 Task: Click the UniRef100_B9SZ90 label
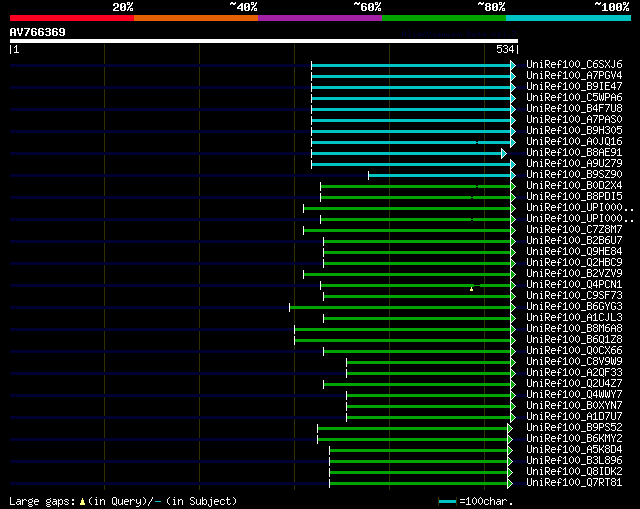point(574,175)
